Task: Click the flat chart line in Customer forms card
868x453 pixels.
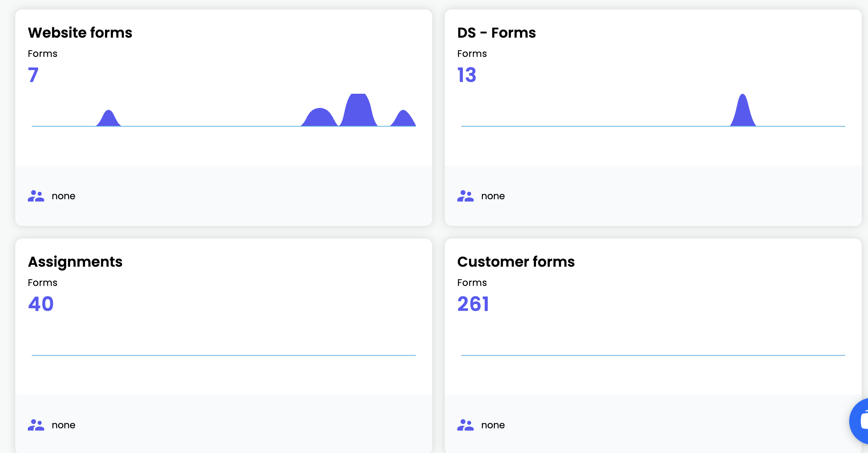Action: (x=653, y=355)
